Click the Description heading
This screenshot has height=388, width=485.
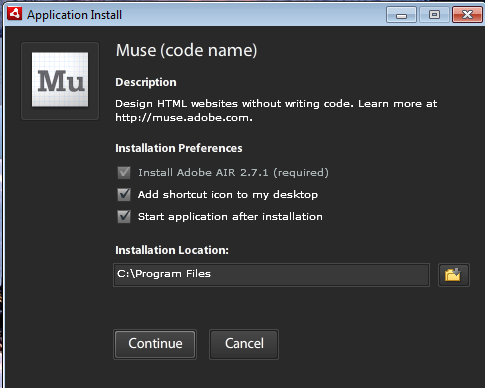click(146, 82)
